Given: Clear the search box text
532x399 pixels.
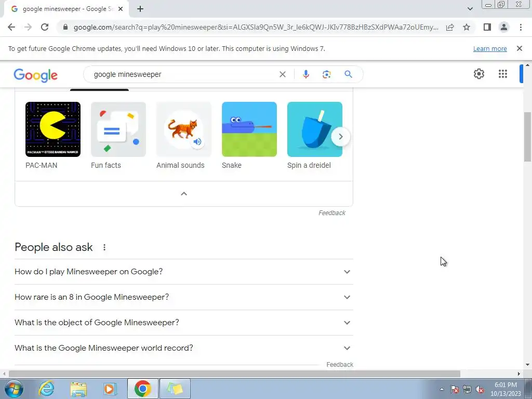Looking at the screenshot, I should pyautogui.click(x=282, y=74).
